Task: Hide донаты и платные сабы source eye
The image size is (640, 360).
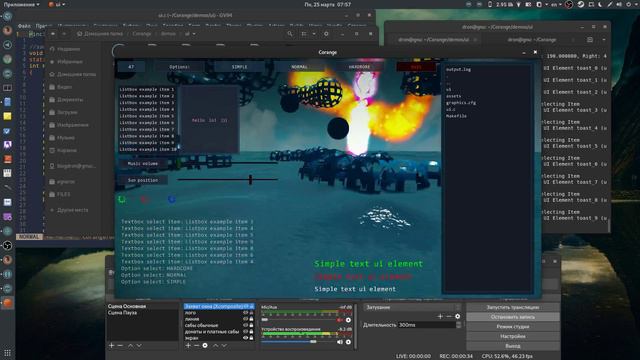Action: tap(245, 331)
